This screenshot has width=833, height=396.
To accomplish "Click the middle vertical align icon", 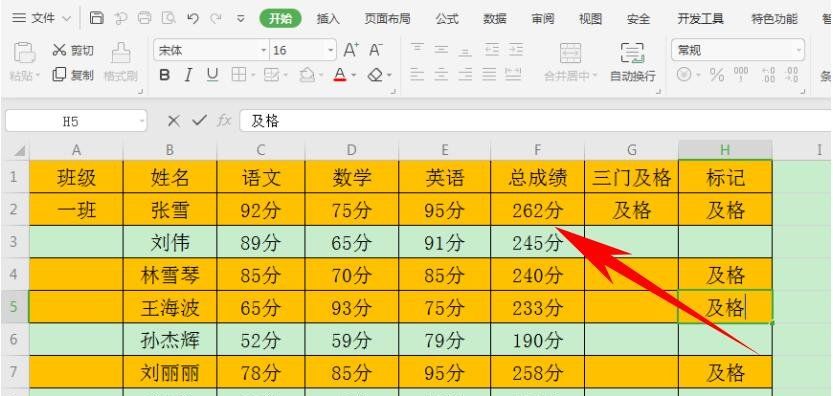I will 441,50.
